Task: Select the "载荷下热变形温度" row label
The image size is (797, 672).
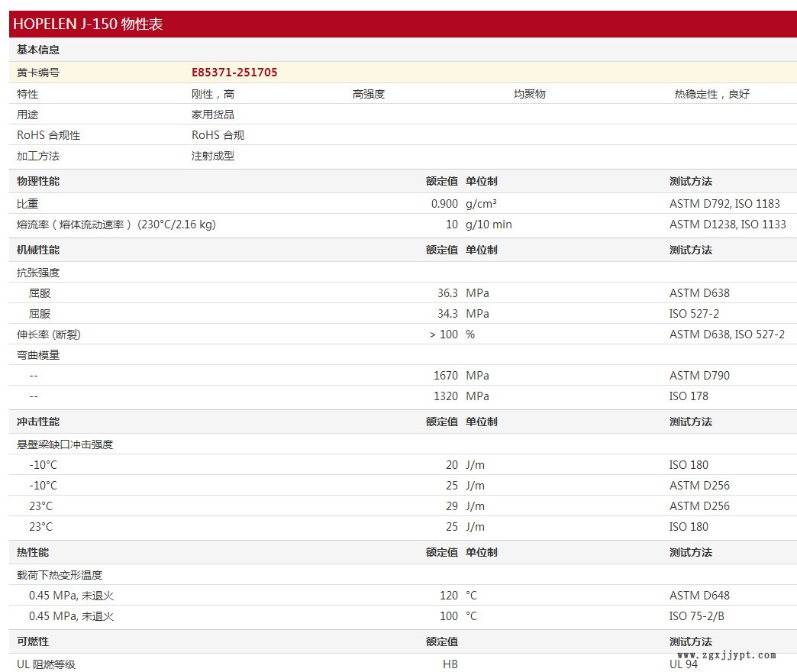Action: 60,576
